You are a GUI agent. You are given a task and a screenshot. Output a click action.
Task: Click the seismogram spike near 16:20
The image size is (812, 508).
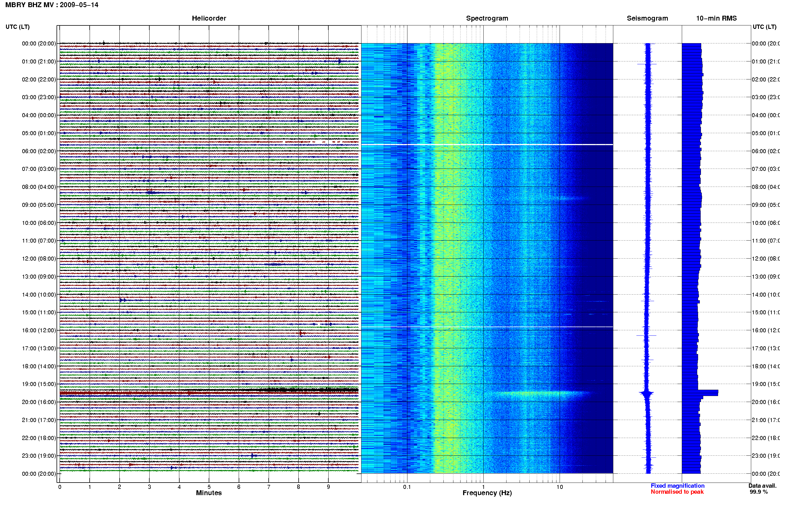646,335
